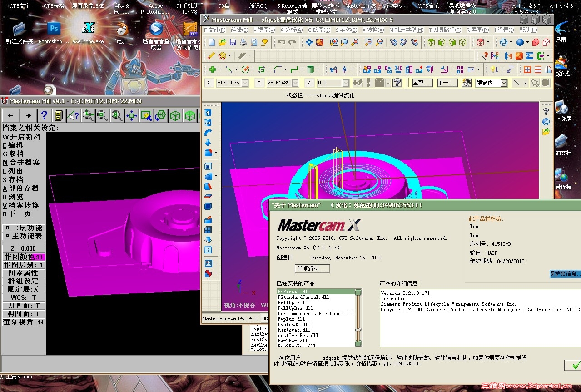Select PSKernel.dll in the installed products list
Image resolution: width=581 pixels, height=392 pixels.
pyautogui.click(x=315, y=292)
